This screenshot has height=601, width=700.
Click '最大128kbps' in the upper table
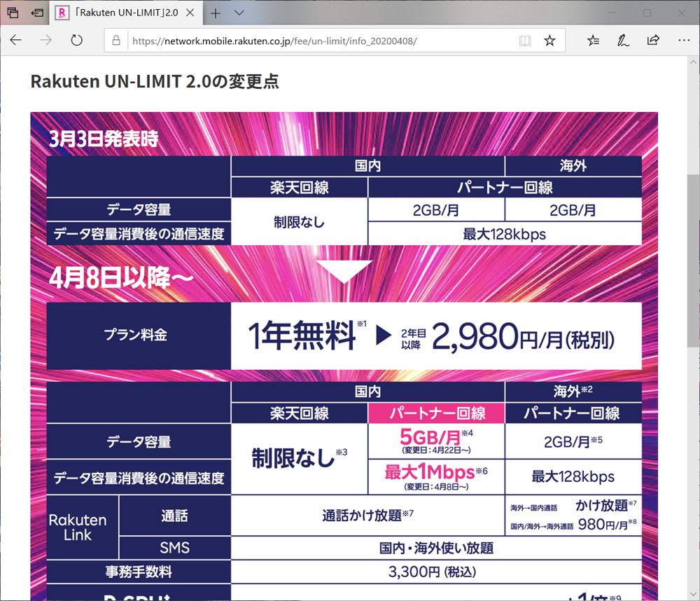coord(505,234)
